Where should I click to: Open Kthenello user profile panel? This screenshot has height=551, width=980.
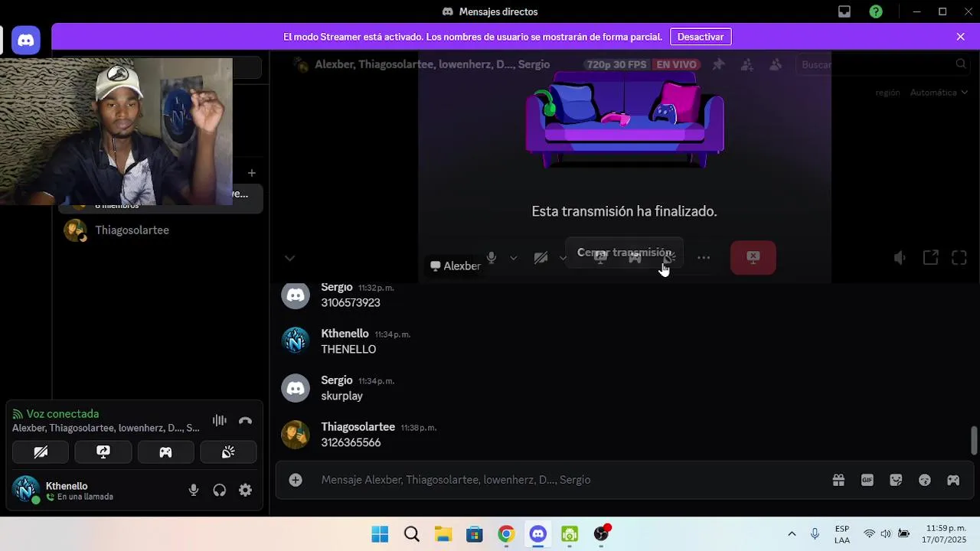pyautogui.click(x=63, y=491)
